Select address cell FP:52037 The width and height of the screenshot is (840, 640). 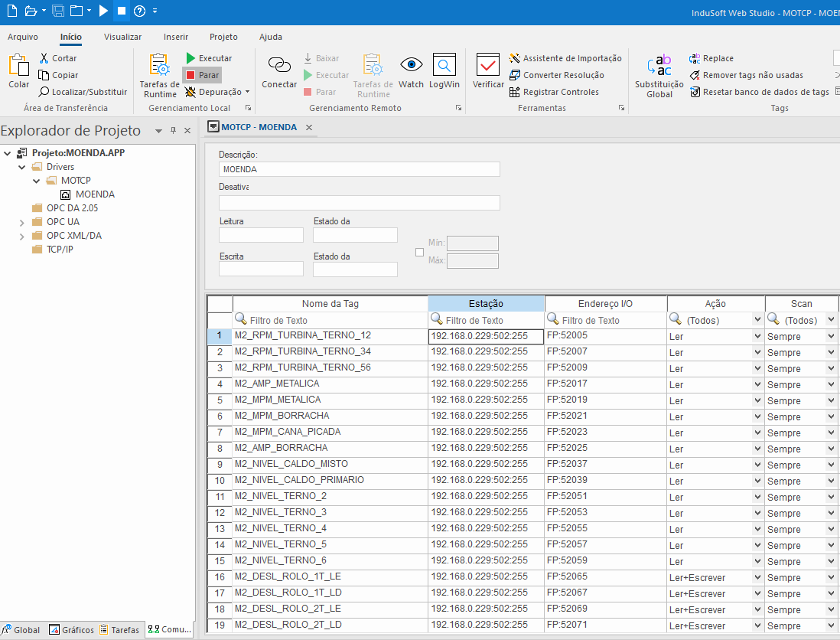(605, 464)
